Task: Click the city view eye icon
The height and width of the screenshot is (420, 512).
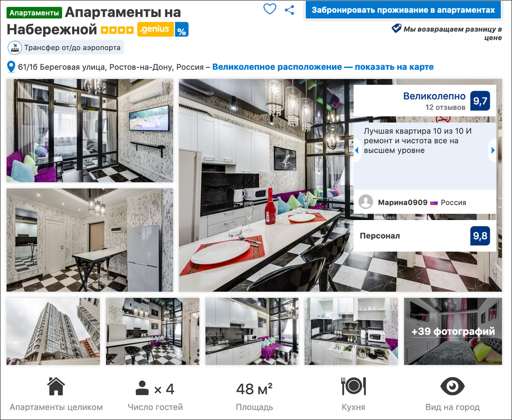Action: pyautogui.click(x=452, y=386)
